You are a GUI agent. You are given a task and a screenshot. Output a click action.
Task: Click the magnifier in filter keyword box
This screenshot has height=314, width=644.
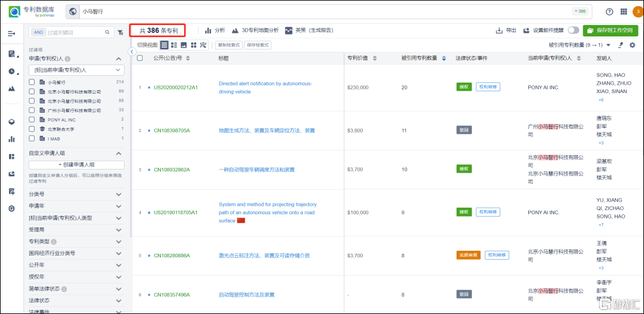(x=107, y=32)
